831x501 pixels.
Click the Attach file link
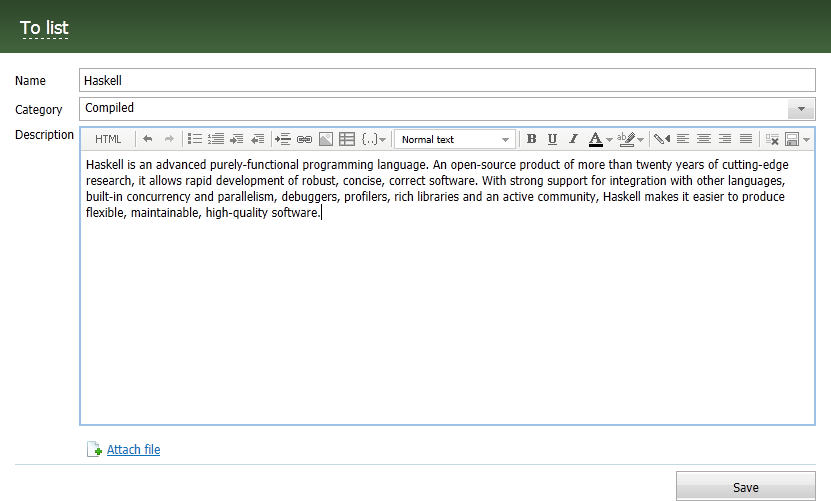pos(134,450)
